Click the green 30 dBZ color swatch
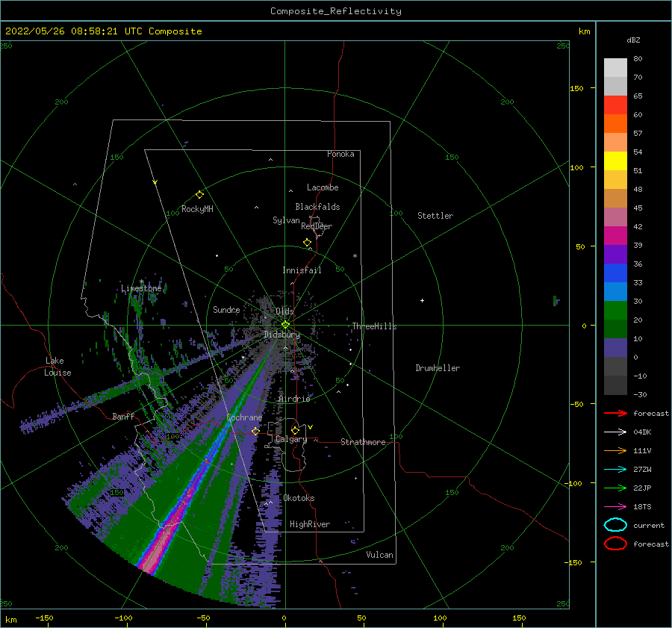672x628 pixels. coord(615,310)
